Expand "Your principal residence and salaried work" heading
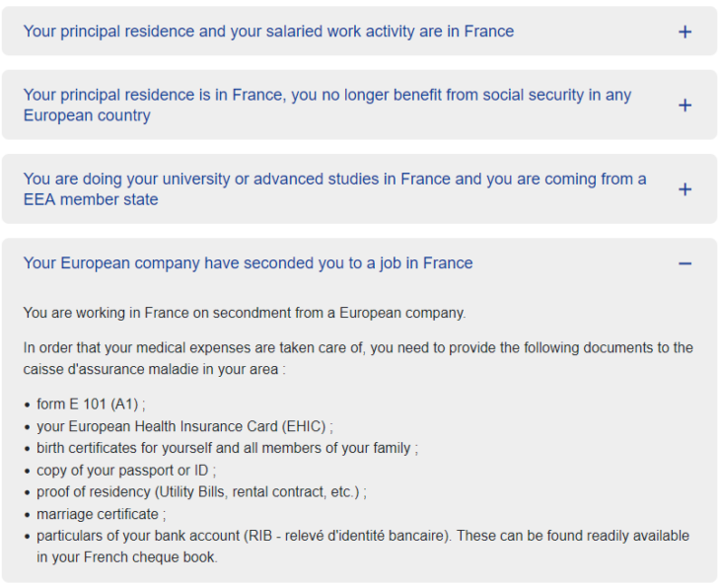This screenshot has height=588, width=720. click(268, 32)
